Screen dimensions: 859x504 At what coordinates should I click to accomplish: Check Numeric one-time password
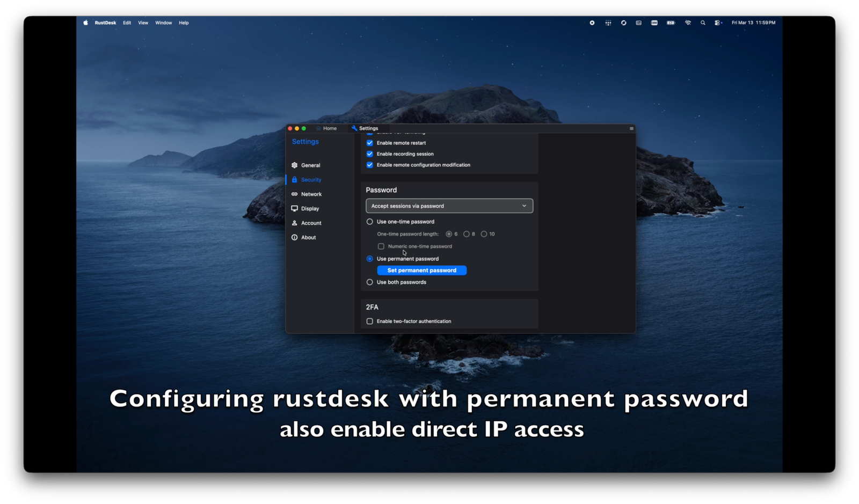tap(381, 246)
